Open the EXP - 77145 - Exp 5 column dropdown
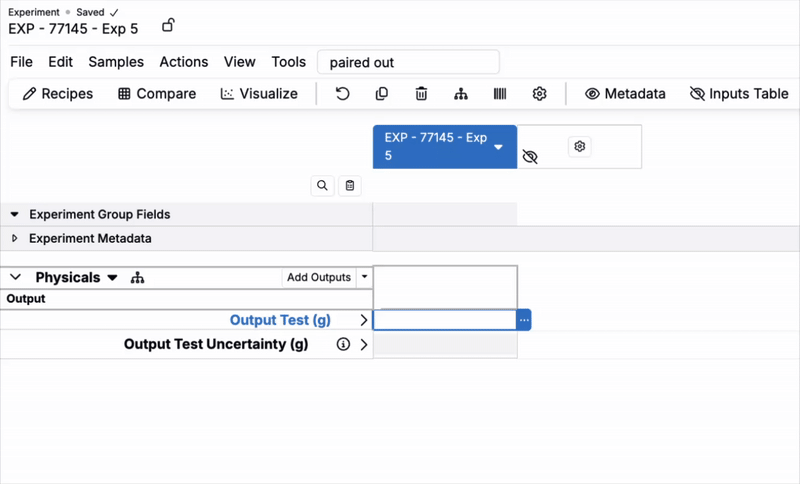800x484 pixels. 498,147
